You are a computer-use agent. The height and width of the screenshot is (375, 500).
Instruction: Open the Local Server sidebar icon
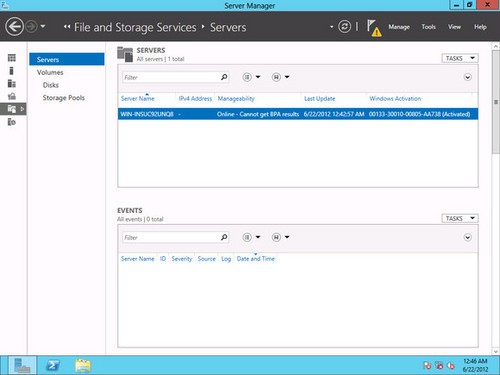click(12, 71)
